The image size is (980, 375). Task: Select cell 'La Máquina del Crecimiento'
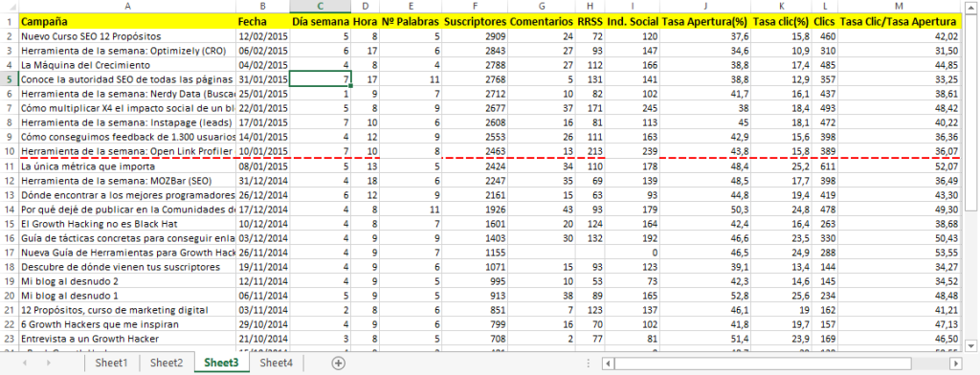pyautogui.click(x=127, y=65)
